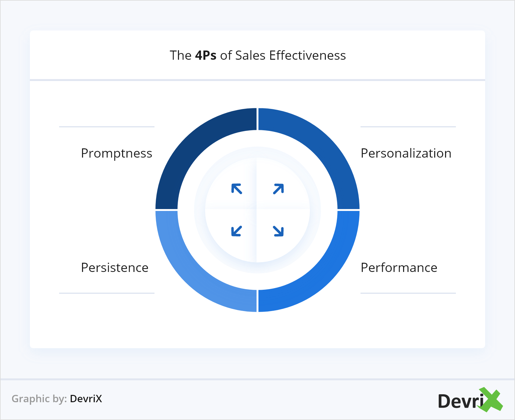Click the horizontal line above Promptness
The image size is (515, 420).
click(107, 127)
